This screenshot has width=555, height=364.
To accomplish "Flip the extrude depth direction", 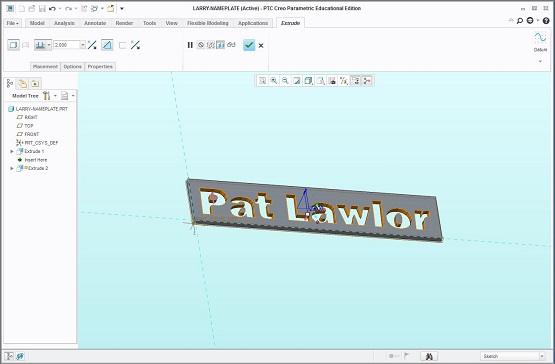I will pos(92,45).
